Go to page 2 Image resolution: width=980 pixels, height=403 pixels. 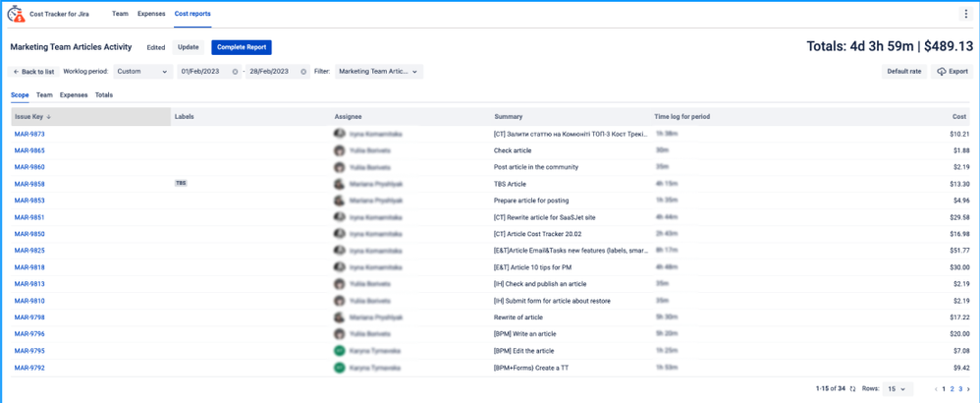952,388
